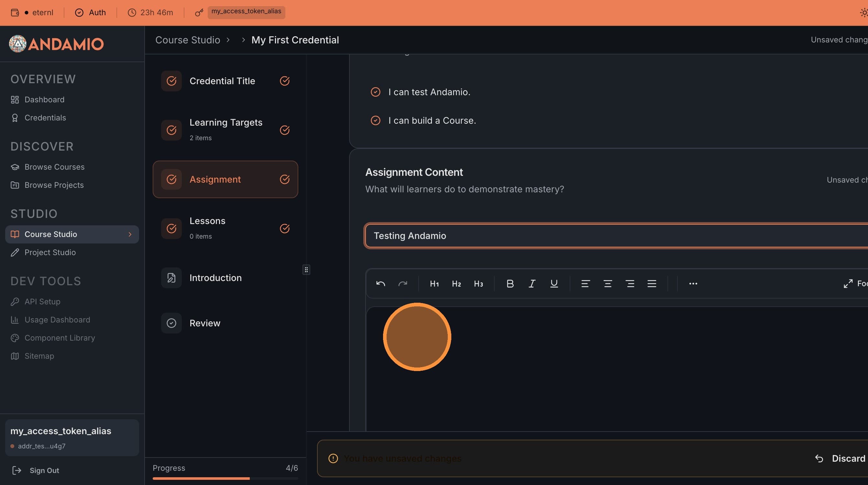The height and width of the screenshot is (485, 868).
Task: Expand the Course Studio sidebar entry
Action: point(130,234)
